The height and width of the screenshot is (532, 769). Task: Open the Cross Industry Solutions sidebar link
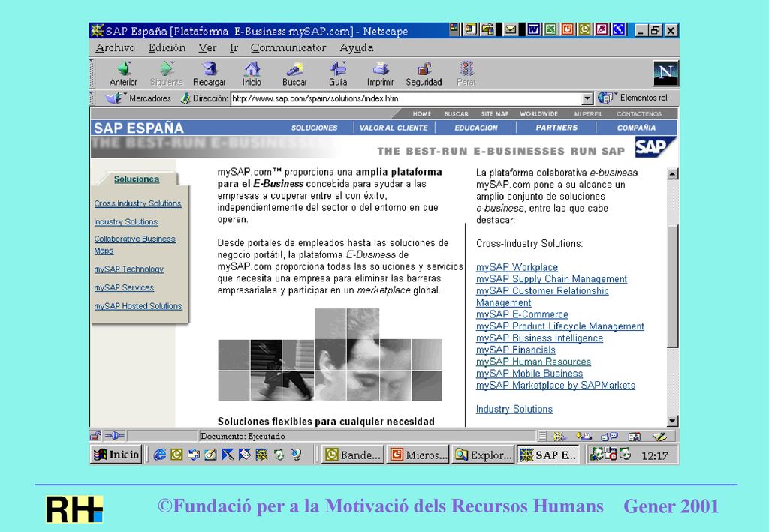pos(138,203)
